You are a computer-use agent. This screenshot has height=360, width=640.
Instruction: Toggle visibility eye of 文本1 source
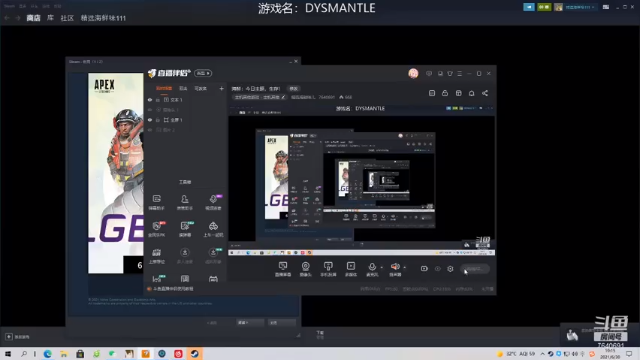tap(150, 100)
